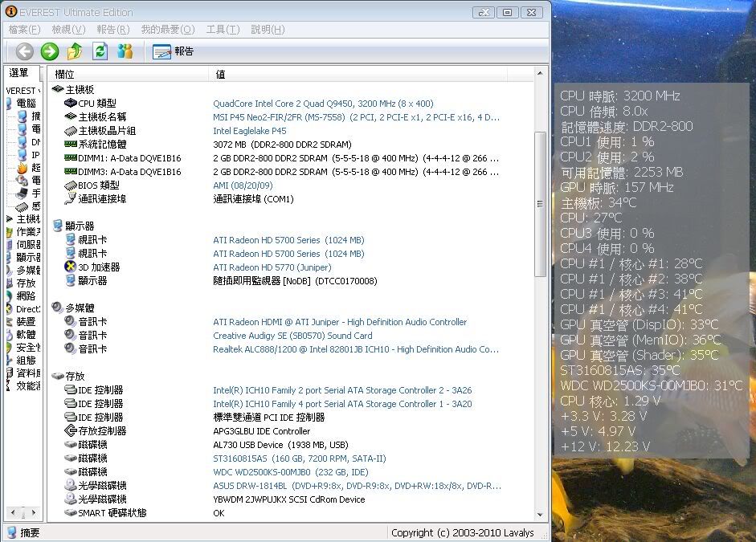This screenshot has width=756, height=542.
Task: Click the CPU 類型 chip icon
Action: 71,103
